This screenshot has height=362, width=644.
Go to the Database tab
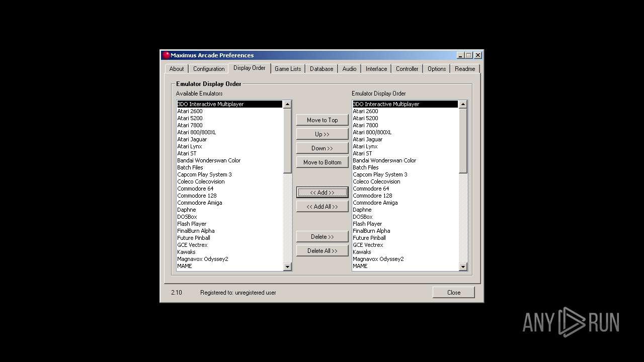click(321, 69)
